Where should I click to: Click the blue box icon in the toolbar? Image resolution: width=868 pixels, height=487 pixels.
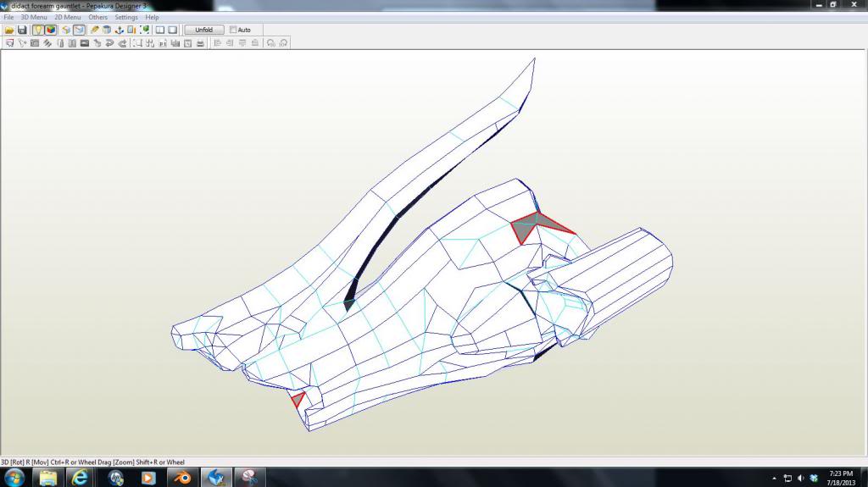(x=107, y=30)
